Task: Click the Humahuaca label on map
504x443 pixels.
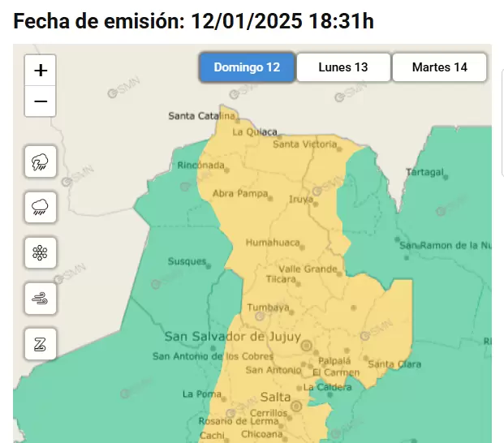Action: pos(273,243)
